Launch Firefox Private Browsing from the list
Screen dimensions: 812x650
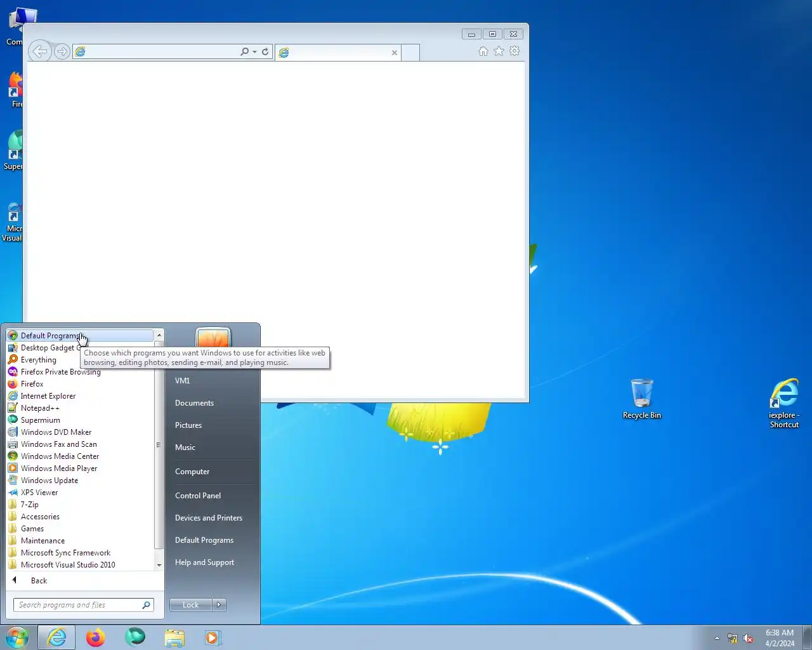(x=79, y=372)
